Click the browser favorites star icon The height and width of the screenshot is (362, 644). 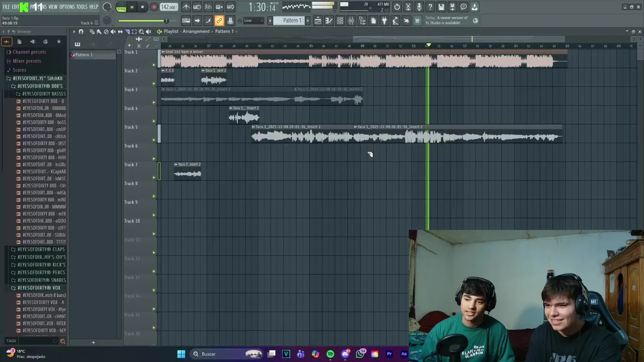(59, 42)
